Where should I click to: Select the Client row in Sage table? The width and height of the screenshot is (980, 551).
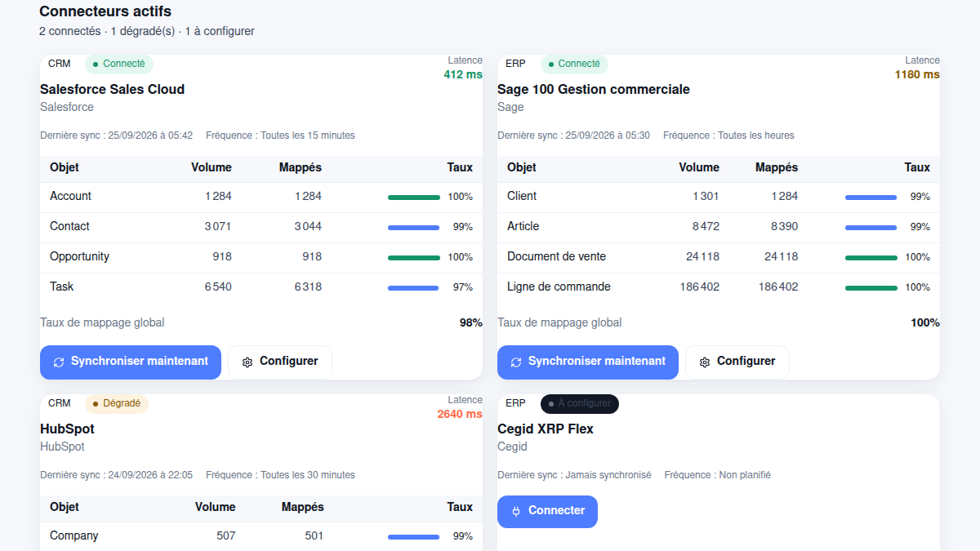[719, 197]
